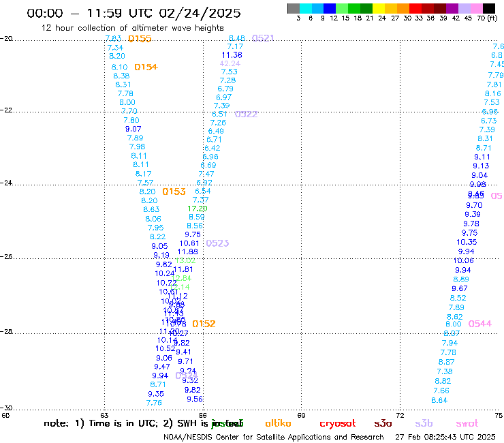Click the wave height value 10.35
Image resolution: width=504 pixels, height=443 pixels.
coord(467,242)
